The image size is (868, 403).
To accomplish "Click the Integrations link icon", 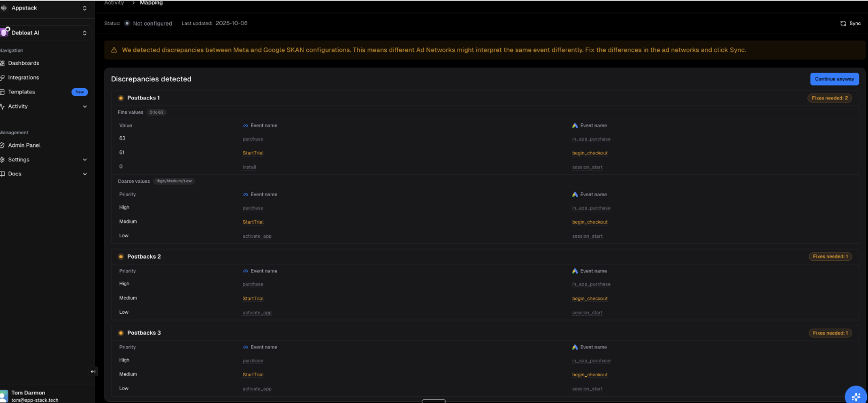I will tap(2, 77).
